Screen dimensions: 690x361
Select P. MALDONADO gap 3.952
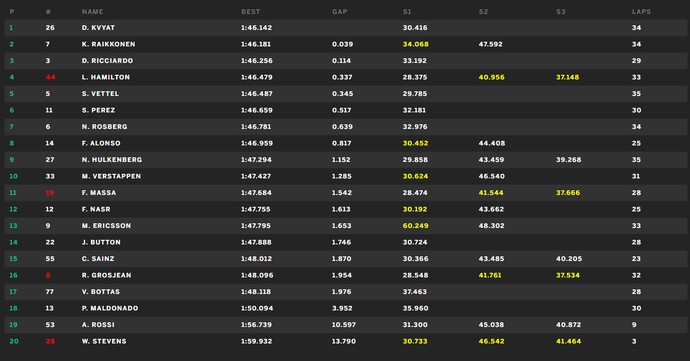(x=342, y=308)
